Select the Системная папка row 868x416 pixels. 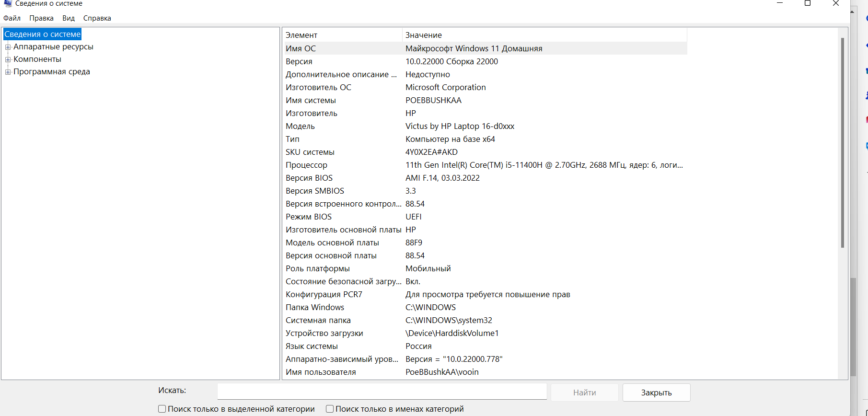[x=486, y=320]
